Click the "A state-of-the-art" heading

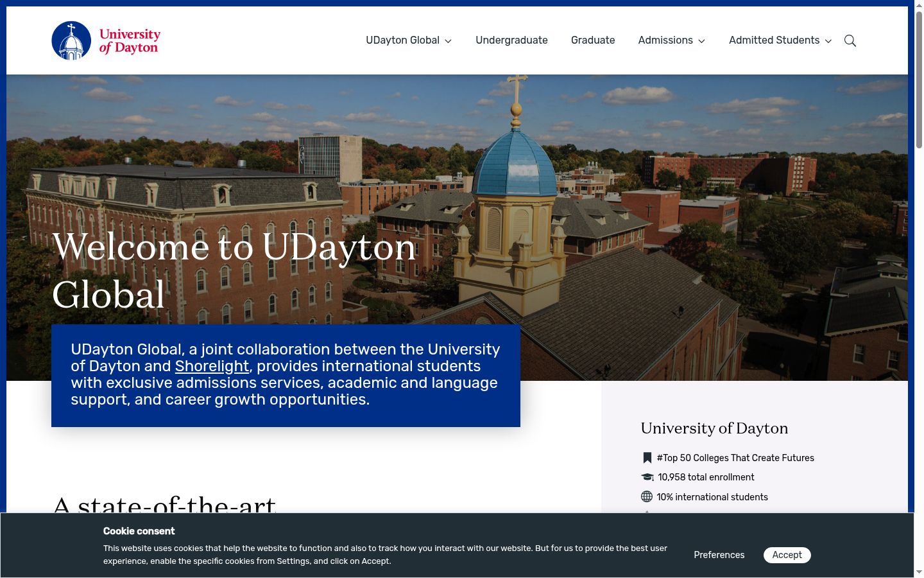click(x=165, y=504)
